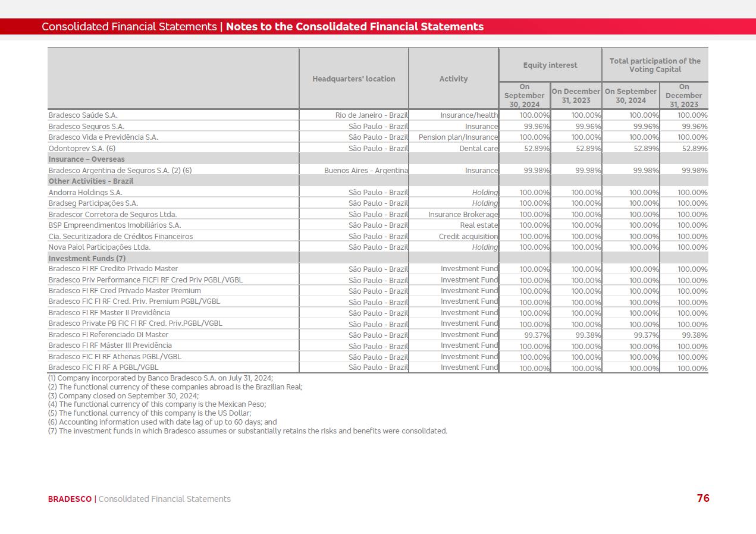Select the Insurance – Overseas section heading
This screenshot has height=534, width=756.
[86, 159]
